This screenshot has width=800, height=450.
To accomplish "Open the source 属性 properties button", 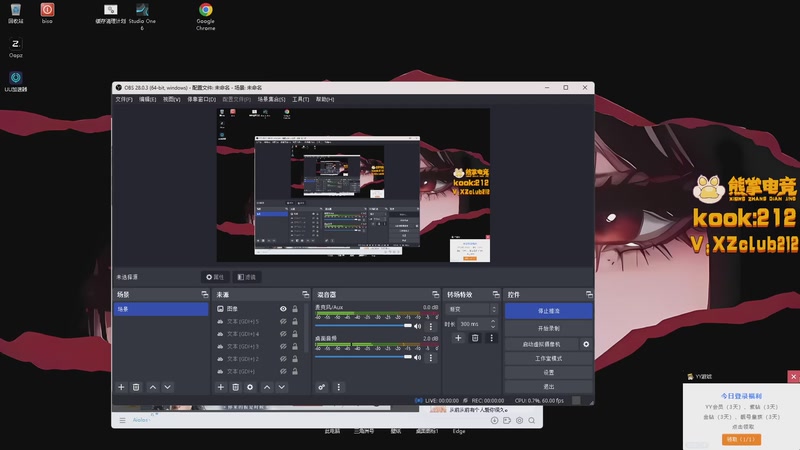I will [215, 277].
